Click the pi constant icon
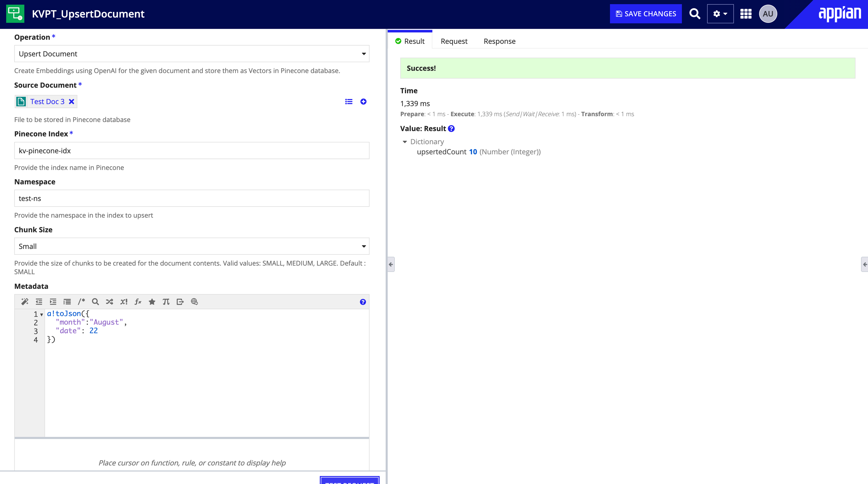Image resolution: width=868 pixels, height=484 pixels. pyautogui.click(x=166, y=302)
